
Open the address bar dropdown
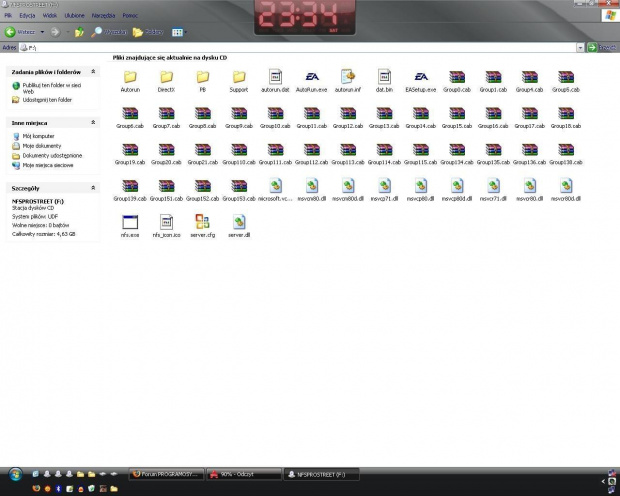click(579, 47)
